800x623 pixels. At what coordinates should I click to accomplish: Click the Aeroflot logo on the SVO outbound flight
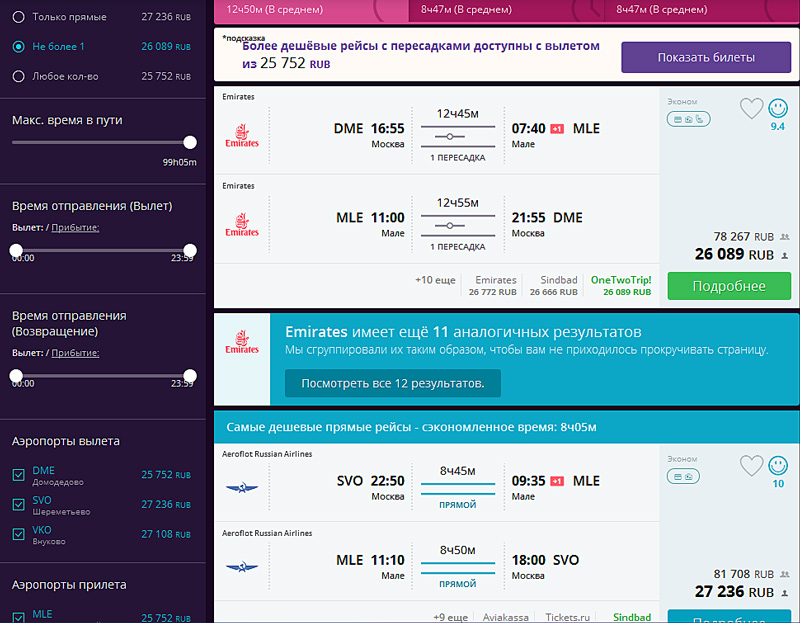242,488
